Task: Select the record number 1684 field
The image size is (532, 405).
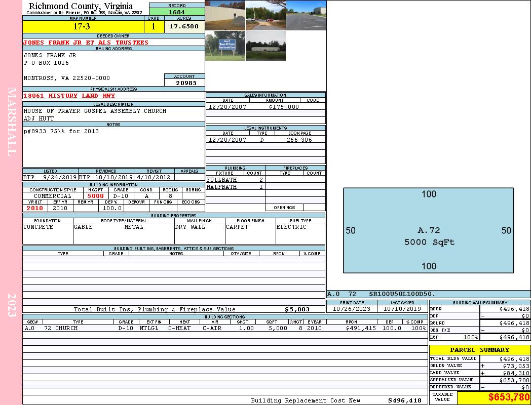Action: click(x=177, y=12)
